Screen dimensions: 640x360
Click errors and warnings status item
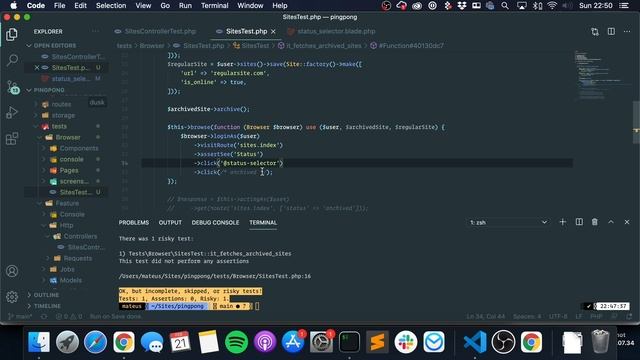click(69, 316)
